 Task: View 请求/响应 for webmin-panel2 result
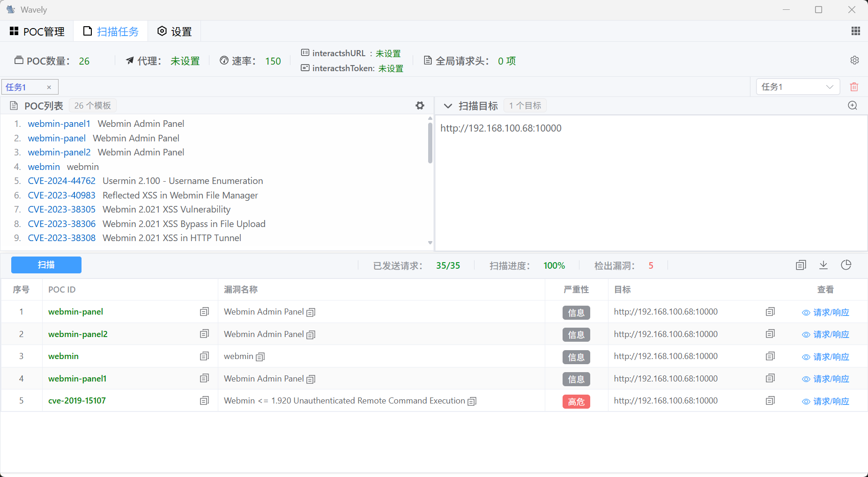825,335
